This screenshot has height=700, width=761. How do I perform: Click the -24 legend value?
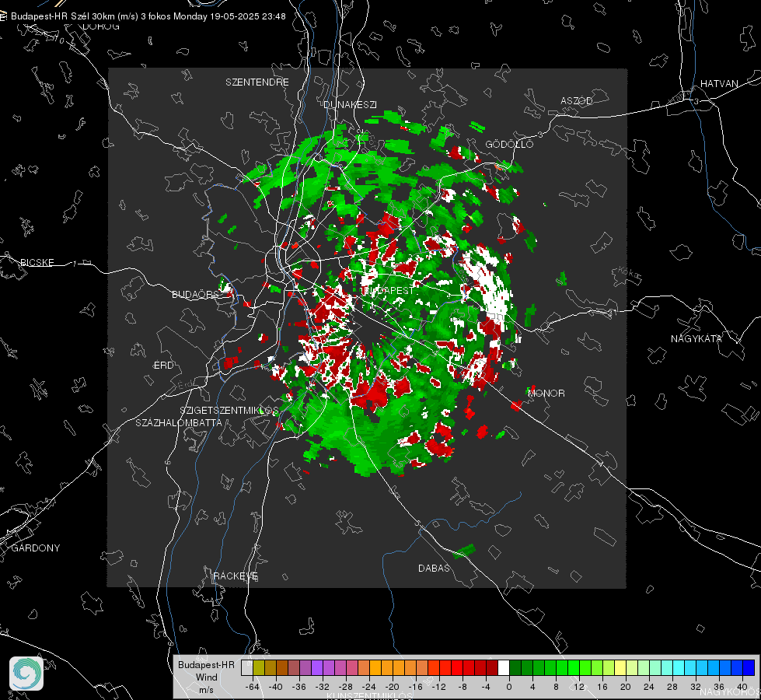coord(369,687)
